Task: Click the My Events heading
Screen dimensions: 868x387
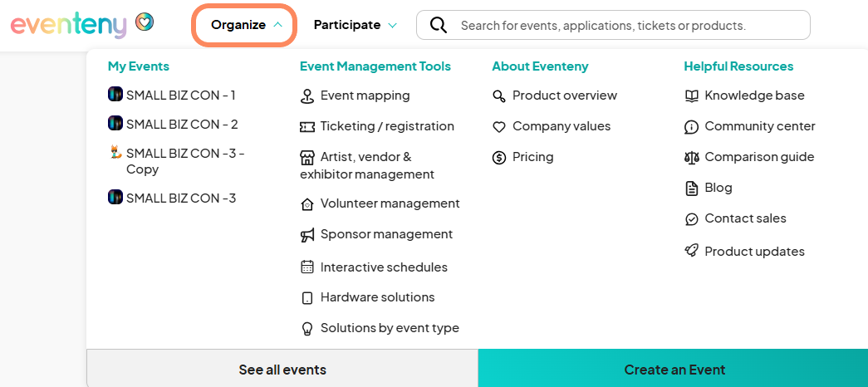Action: (139, 66)
